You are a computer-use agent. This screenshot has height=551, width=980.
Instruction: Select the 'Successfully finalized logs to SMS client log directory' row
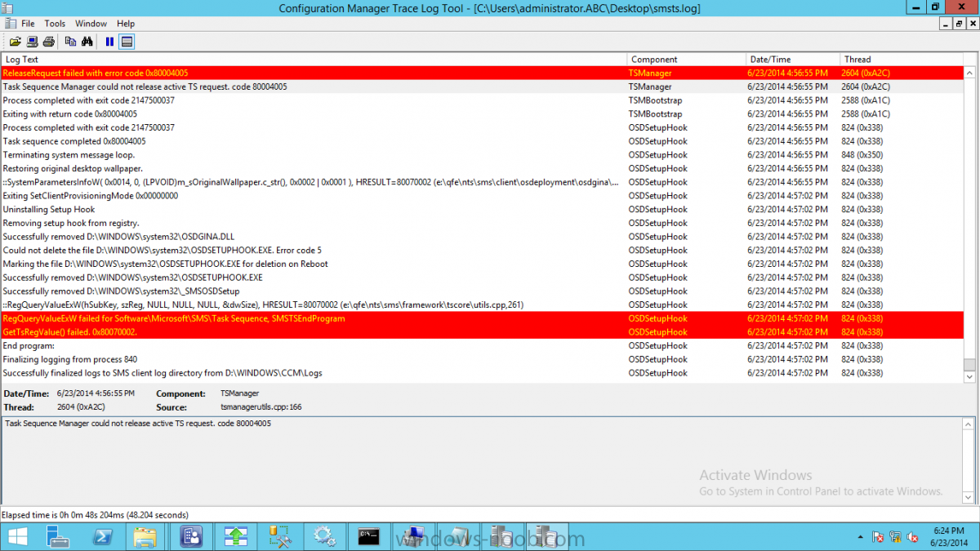(482, 373)
